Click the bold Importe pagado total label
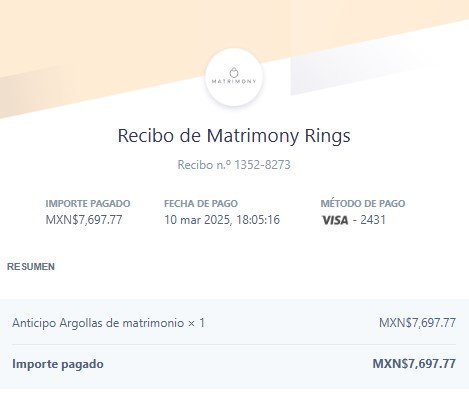469x415 pixels. click(58, 364)
